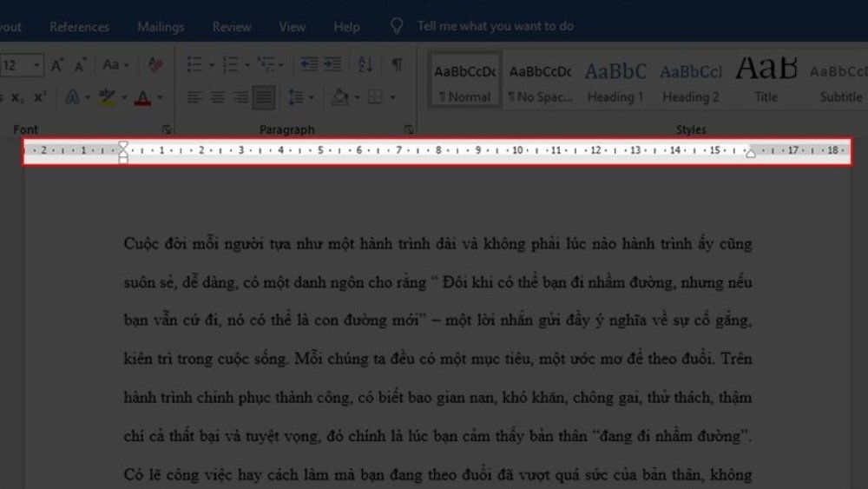This screenshot has height=489, width=868.
Task: Sort the selected text A to Z
Action: coord(365,65)
